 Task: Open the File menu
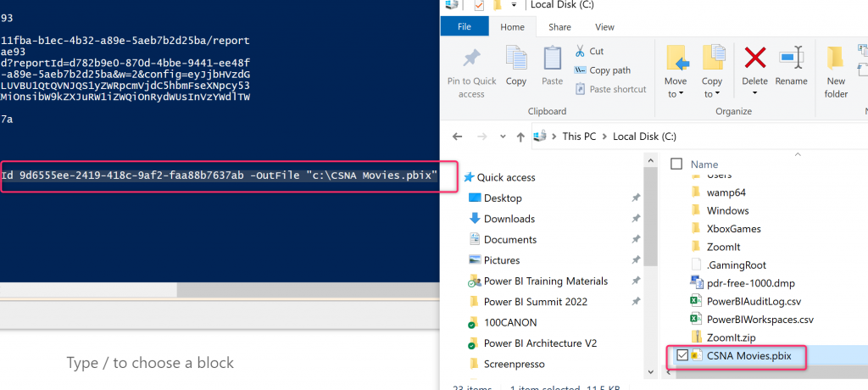[x=465, y=27]
